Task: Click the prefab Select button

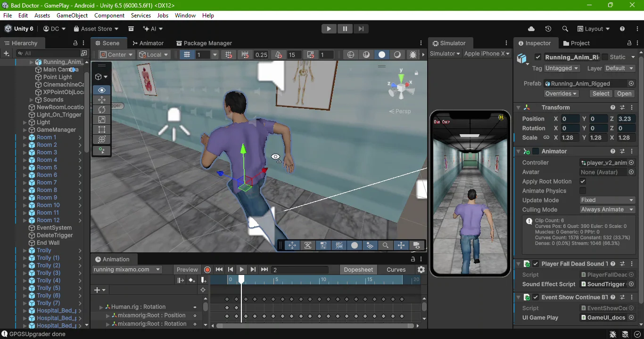Action: (x=601, y=93)
